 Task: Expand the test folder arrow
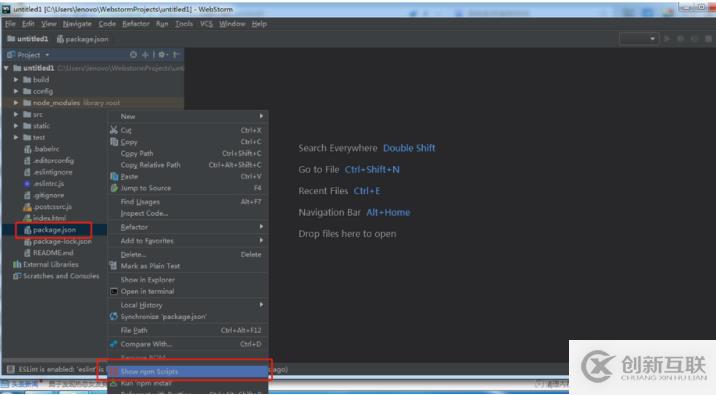tap(16, 137)
